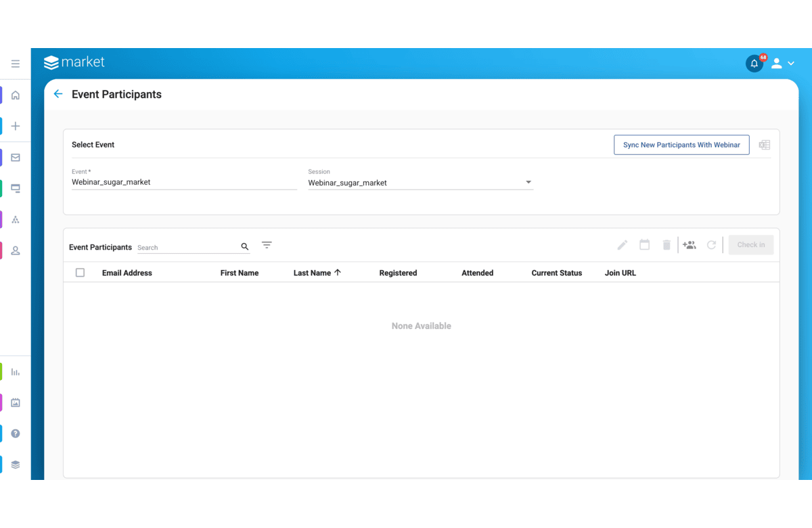Viewport: 812px width, 528px height.
Task: Open the user account menu
Action: [782, 64]
